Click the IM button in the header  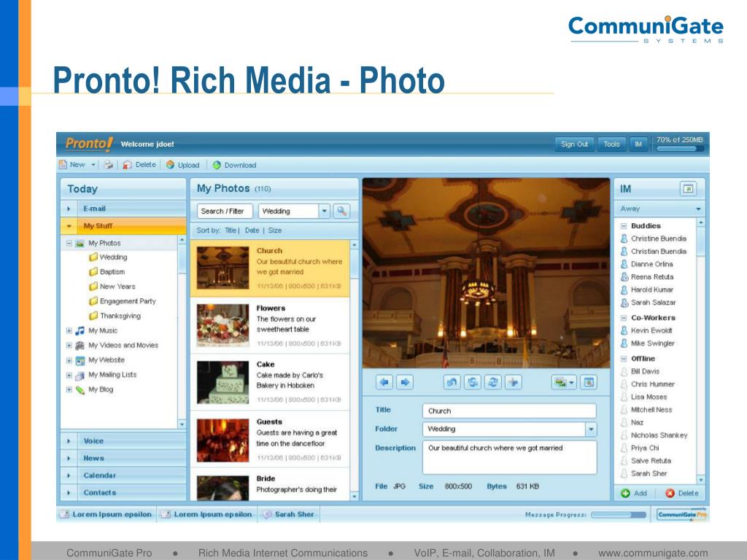pos(638,144)
